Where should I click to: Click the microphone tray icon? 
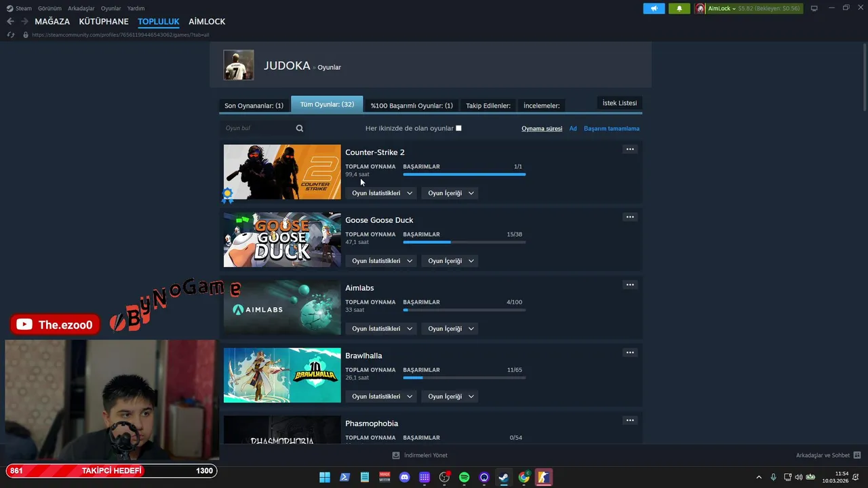[x=773, y=477]
